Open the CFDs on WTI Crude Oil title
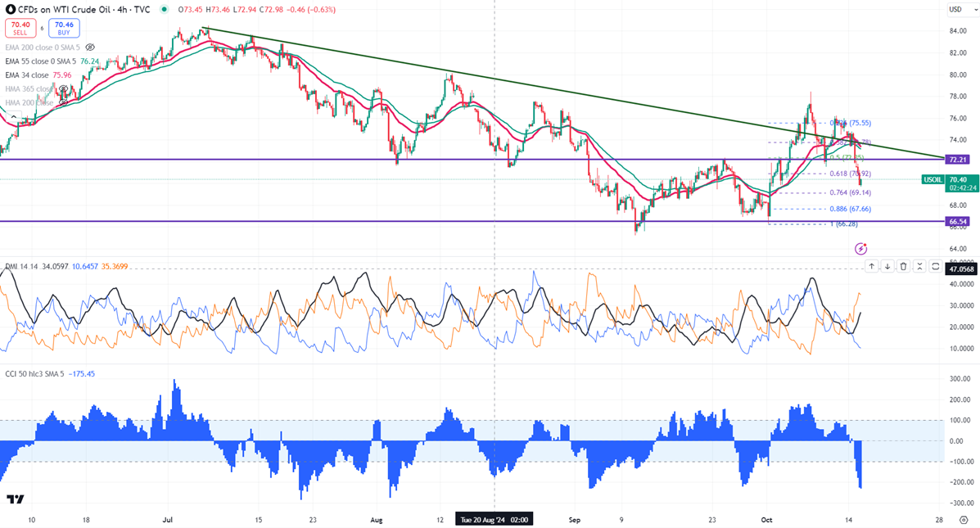980x528 pixels. pyautogui.click(x=84, y=9)
